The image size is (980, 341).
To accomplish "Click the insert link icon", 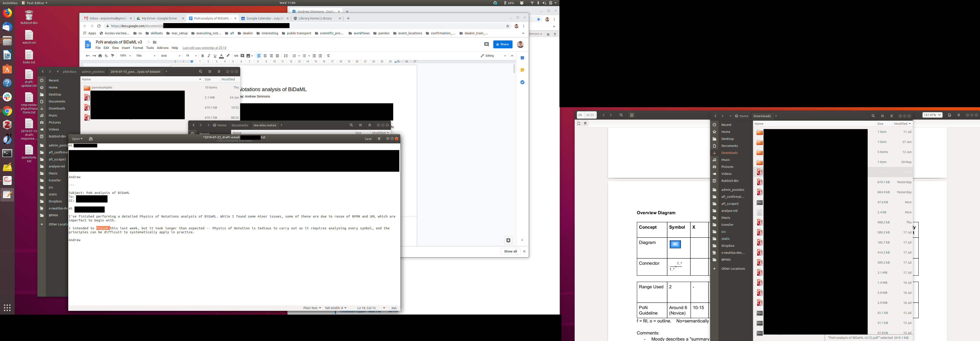I will (236, 56).
